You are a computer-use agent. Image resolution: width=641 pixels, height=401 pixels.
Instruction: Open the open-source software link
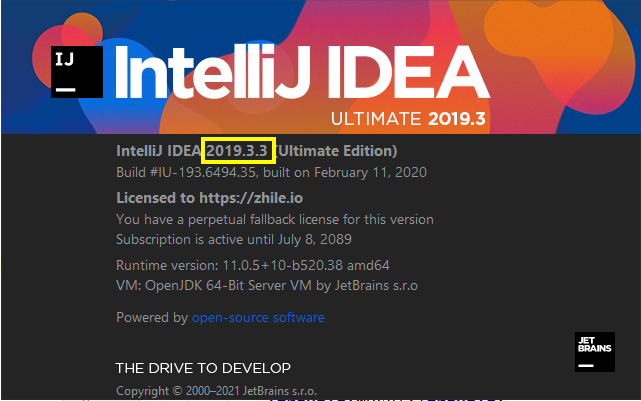tap(258, 318)
